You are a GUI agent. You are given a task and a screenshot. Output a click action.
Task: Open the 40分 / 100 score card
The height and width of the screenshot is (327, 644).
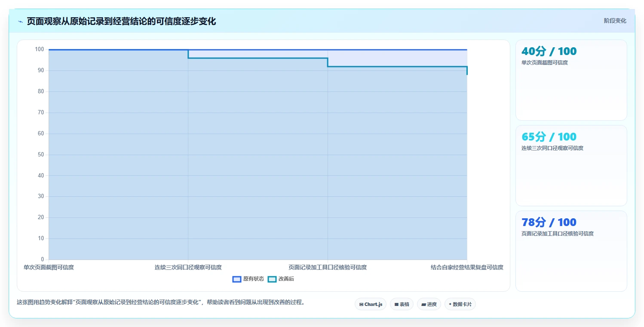pyautogui.click(x=571, y=80)
